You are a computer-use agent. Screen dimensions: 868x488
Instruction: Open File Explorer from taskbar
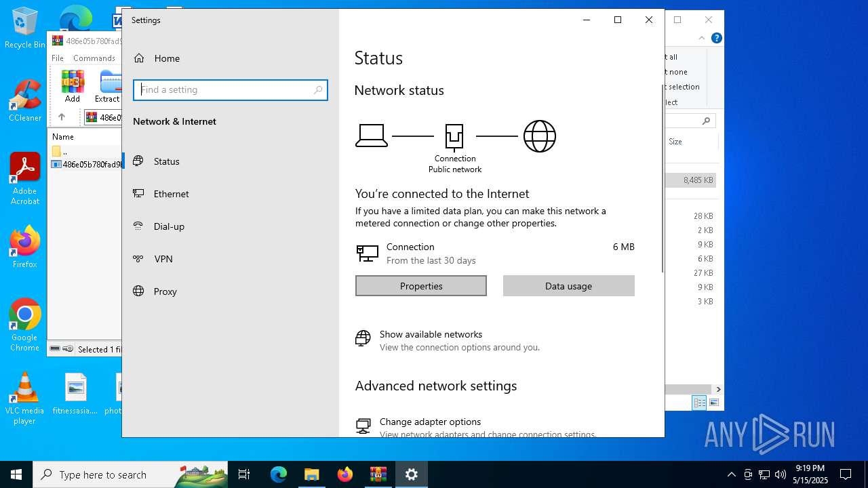coord(311,474)
